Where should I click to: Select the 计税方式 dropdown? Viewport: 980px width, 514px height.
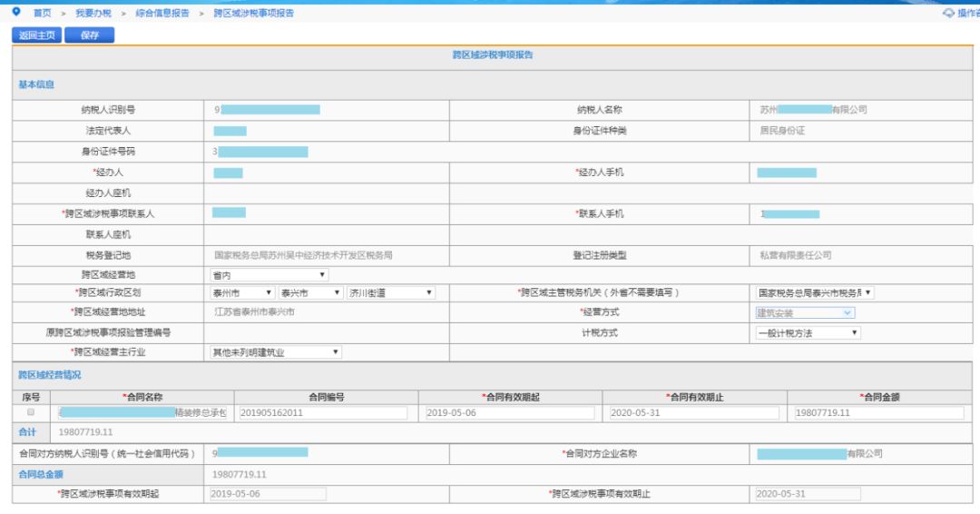pyautogui.click(x=808, y=333)
